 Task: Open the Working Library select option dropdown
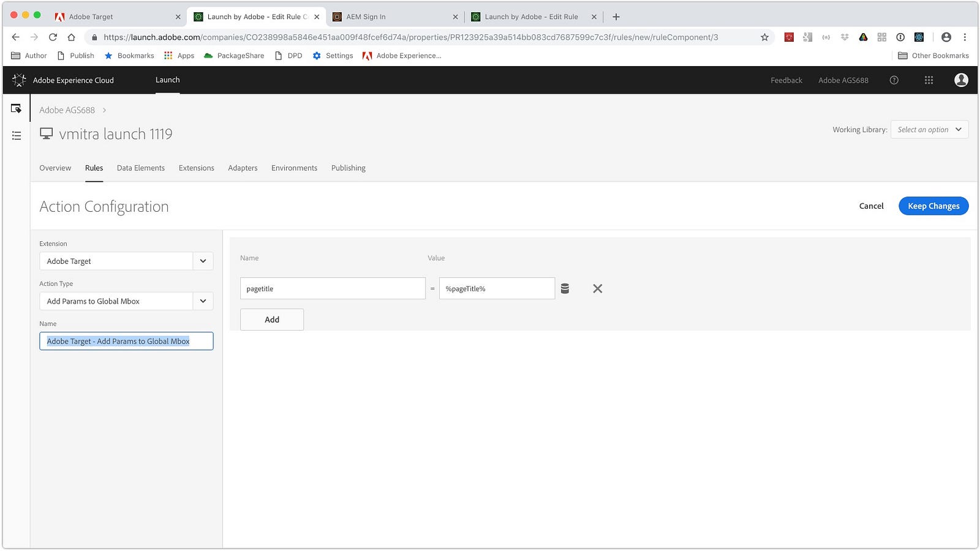(x=929, y=130)
